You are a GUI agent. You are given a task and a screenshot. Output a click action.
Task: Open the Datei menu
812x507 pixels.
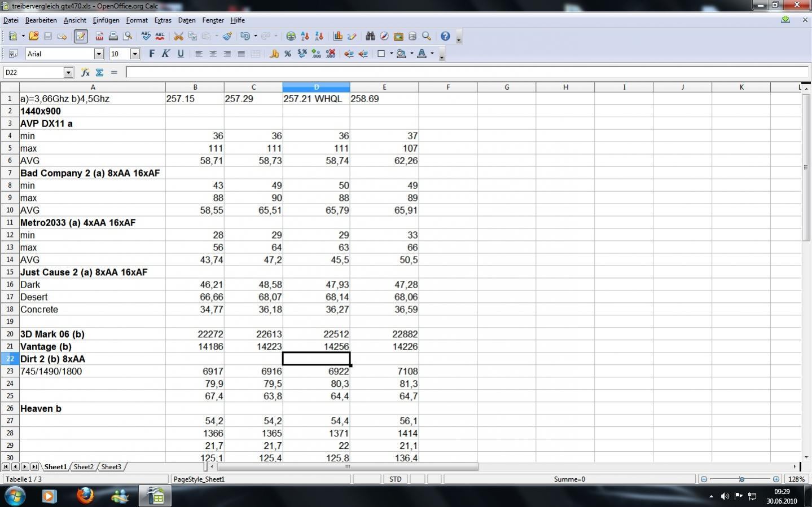click(11, 20)
